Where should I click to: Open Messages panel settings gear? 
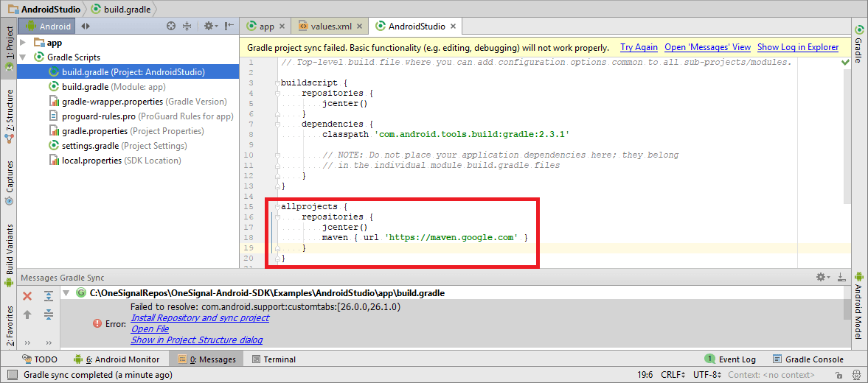[x=822, y=277]
